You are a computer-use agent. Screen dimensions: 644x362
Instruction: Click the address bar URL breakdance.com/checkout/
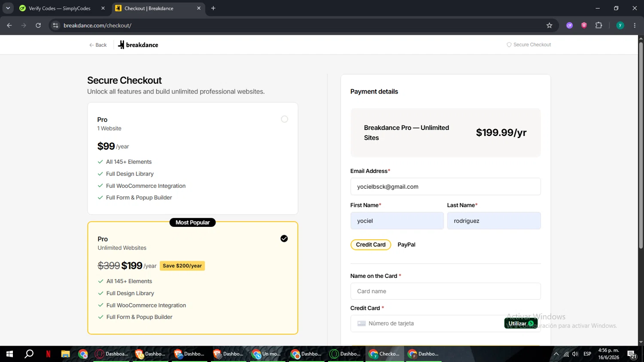(x=97, y=25)
